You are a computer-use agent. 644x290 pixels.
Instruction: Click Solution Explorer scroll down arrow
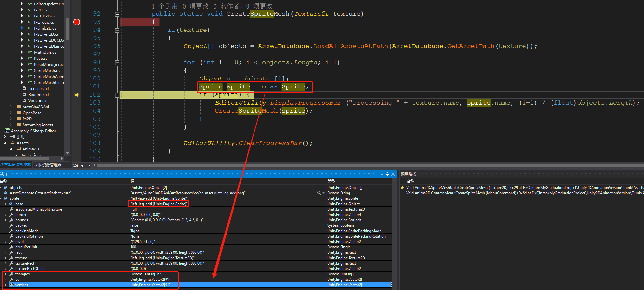click(67, 153)
